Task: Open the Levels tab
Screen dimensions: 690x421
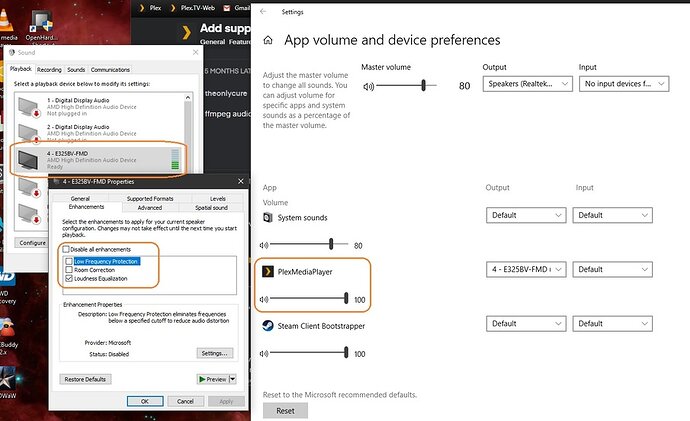Action: 217,198
